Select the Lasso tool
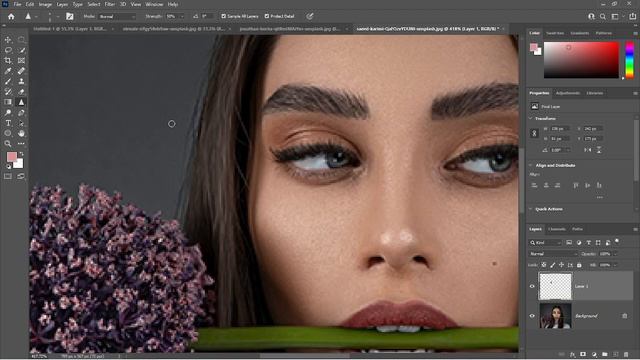Screen dimensions: 640x360 pos(8,50)
